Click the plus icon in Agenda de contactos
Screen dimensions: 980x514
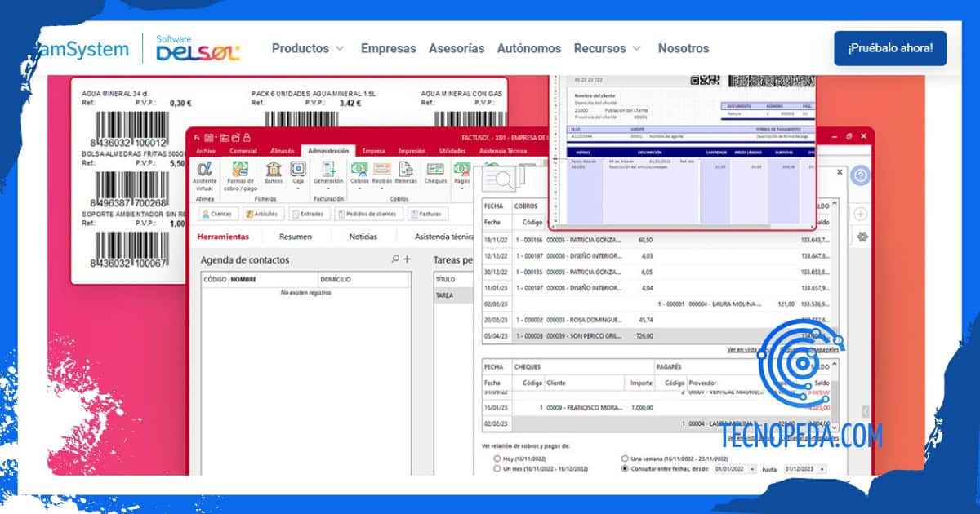(407, 259)
